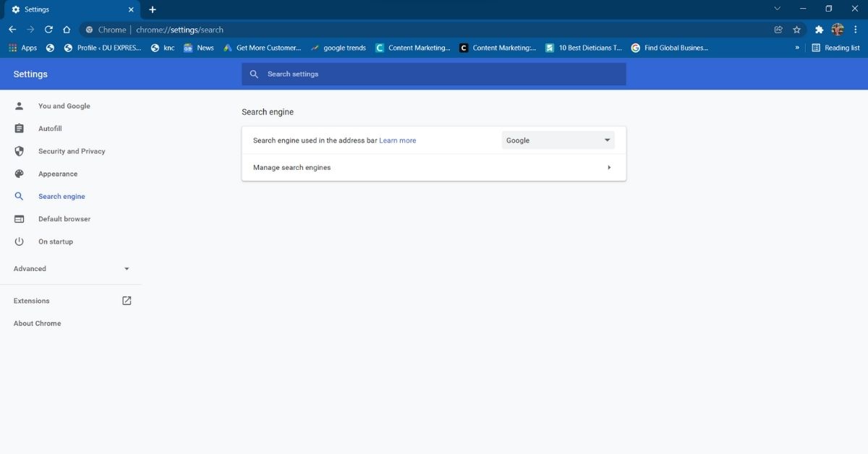868x454 pixels.
Task: Click the Learn more link
Action: point(397,140)
